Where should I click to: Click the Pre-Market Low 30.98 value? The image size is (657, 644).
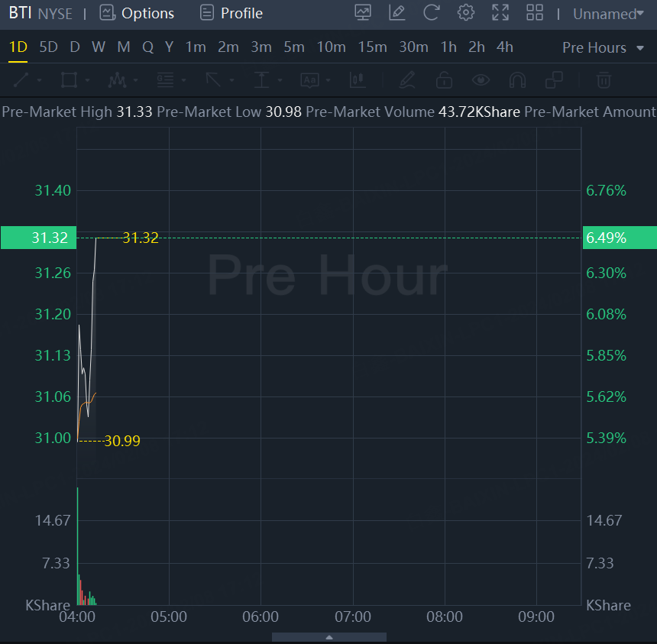pos(283,112)
